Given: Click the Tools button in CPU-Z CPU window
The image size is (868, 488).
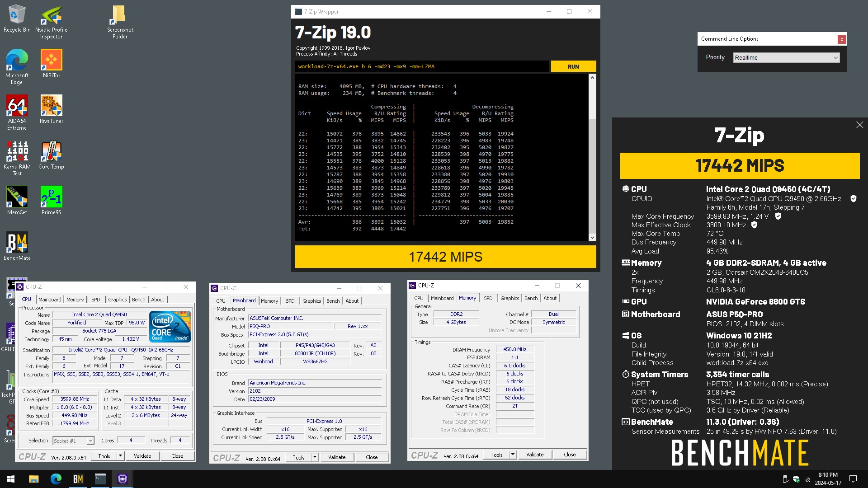Looking at the screenshot, I should coord(104,456).
